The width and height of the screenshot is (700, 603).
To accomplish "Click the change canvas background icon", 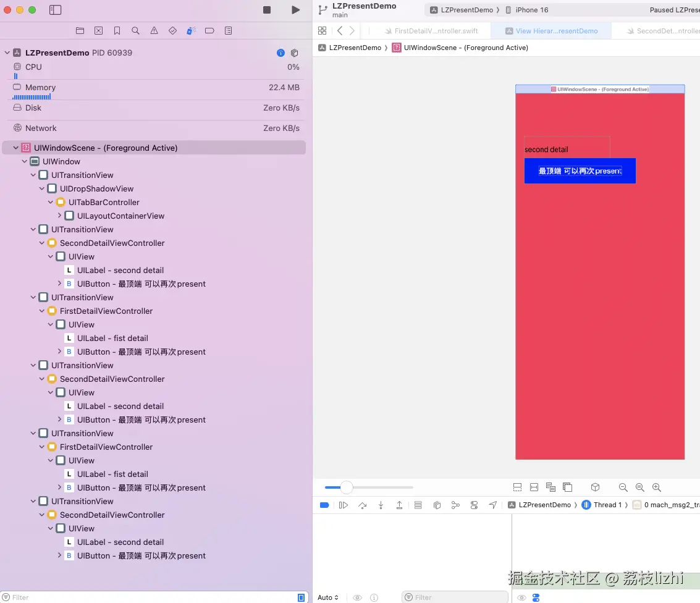I will pos(567,487).
